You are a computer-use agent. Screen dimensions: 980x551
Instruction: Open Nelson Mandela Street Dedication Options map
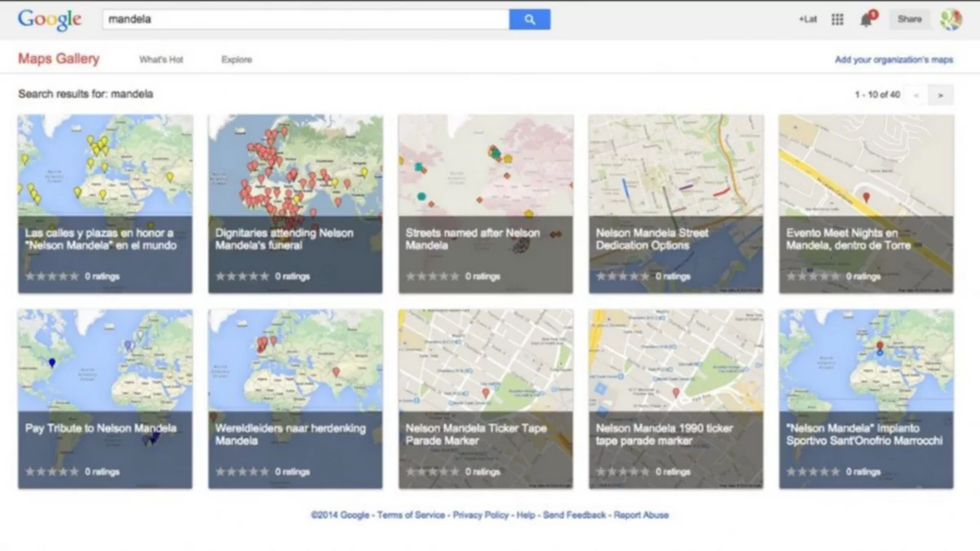click(676, 204)
